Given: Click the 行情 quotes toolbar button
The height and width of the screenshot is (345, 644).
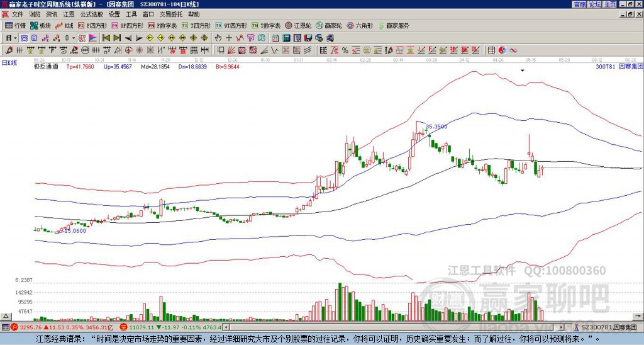Looking at the screenshot, I should pyautogui.click(x=16, y=25).
